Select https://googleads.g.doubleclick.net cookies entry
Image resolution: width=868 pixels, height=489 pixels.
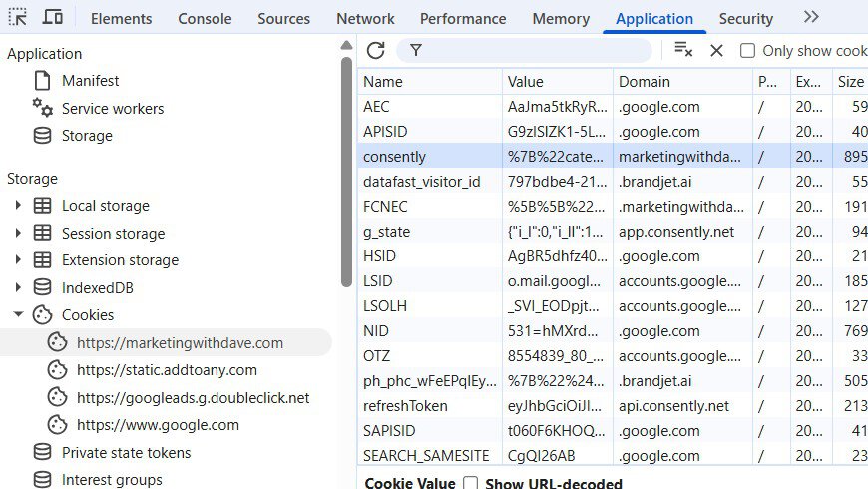tap(194, 398)
